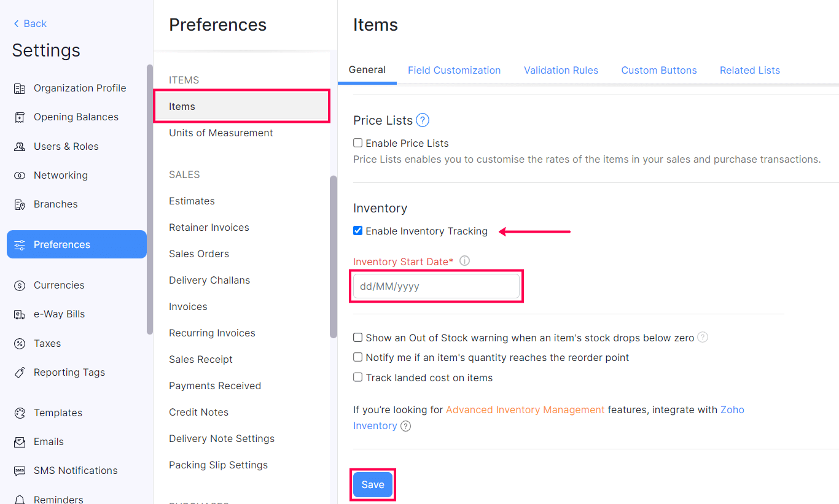Click the e-Way Bills truck icon

tap(20, 314)
